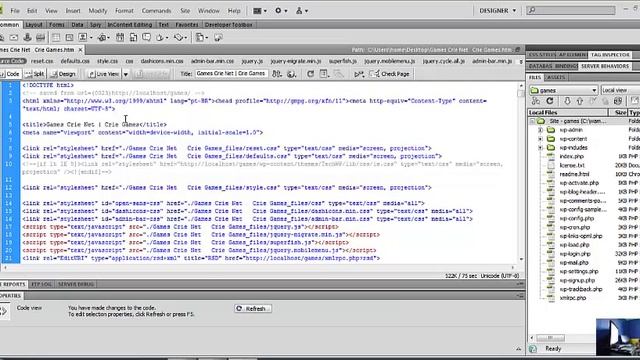Insert a table using the table icon
Viewport: 640px width, 360px height.
[56, 38]
